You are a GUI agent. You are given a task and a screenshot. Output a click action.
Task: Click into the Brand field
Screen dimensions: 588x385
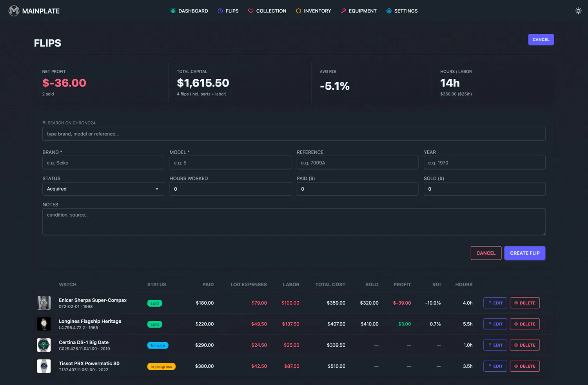[x=103, y=163]
